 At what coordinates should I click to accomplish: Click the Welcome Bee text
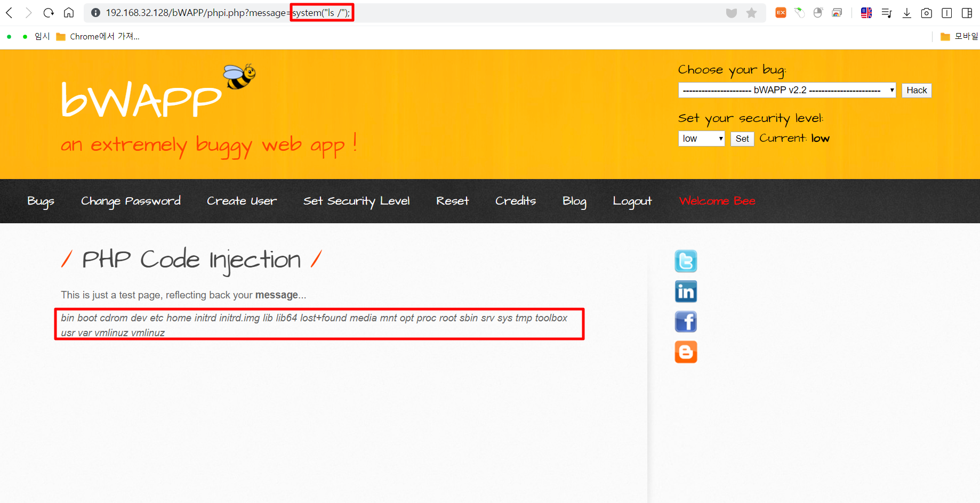pyautogui.click(x=717, y=201)
